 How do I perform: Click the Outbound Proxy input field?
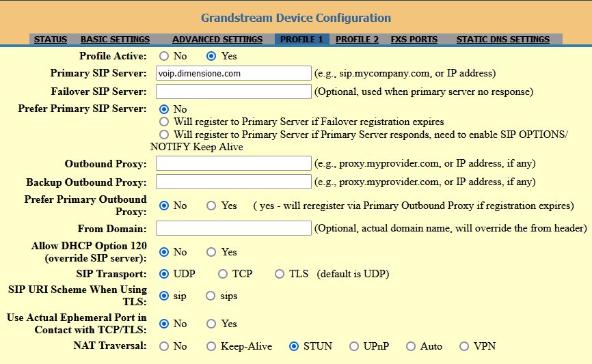pos(234,163)
